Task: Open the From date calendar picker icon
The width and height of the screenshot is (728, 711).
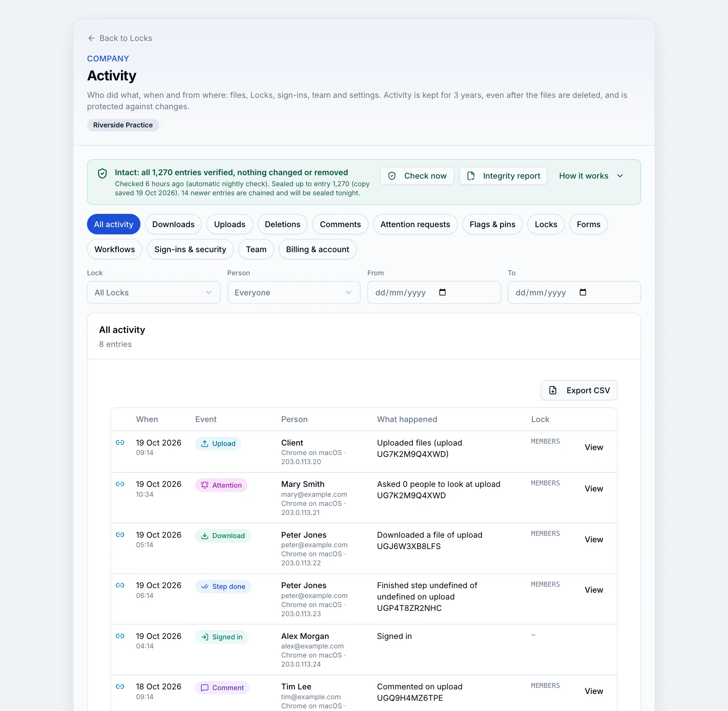Action: tap(442, 292)
